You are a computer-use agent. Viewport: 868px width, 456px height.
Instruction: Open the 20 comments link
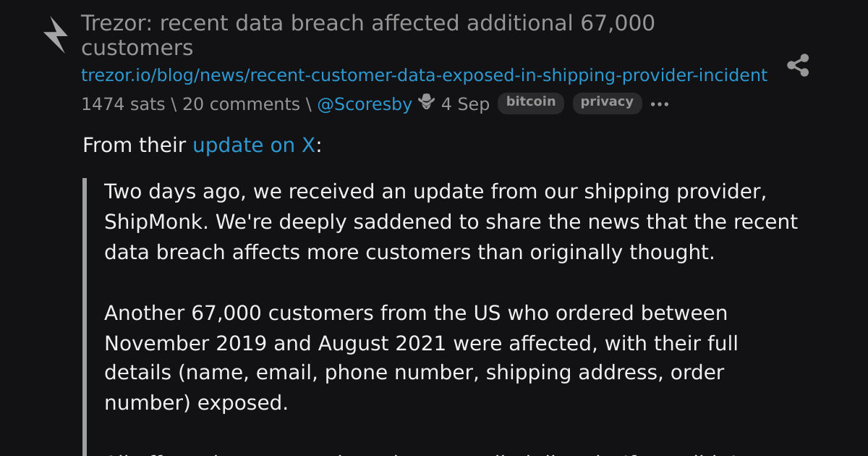(241, 104)
